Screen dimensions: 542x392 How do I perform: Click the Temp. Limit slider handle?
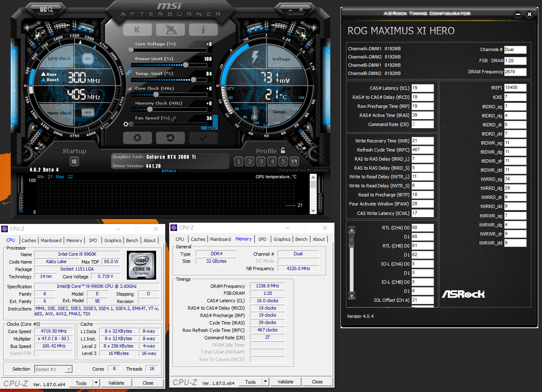coord(193,79)
